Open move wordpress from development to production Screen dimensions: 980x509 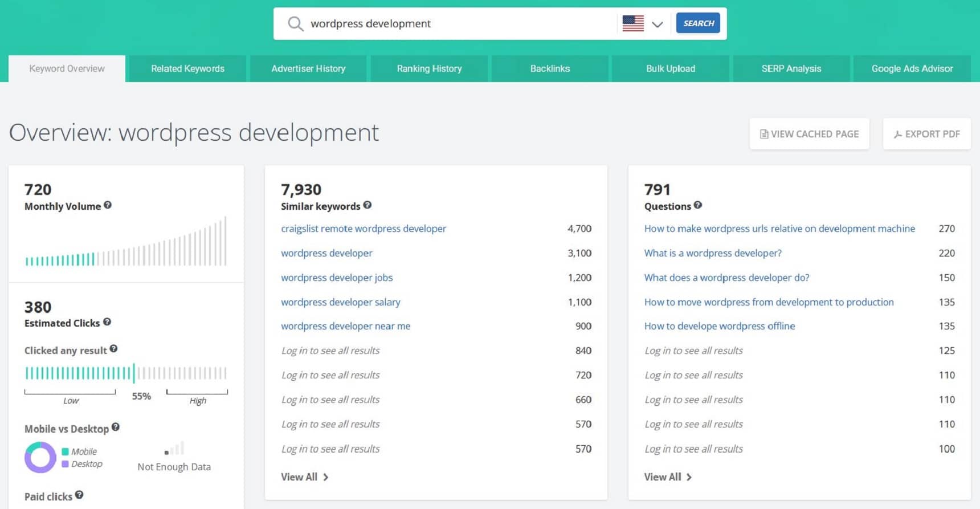(769, 302)
